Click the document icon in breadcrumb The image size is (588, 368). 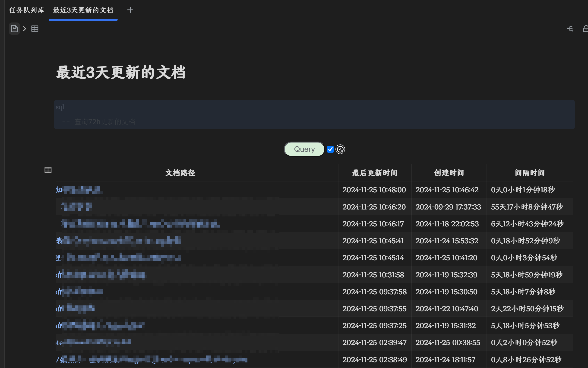point(14,29)
